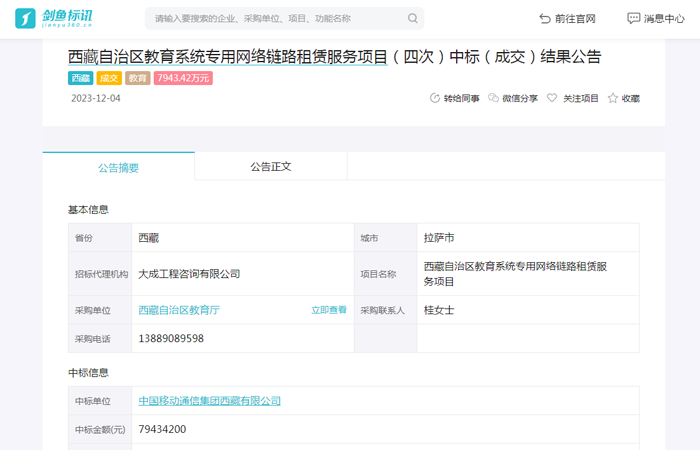Click the 招标代理机构 label cell

(x=100, y=274)
